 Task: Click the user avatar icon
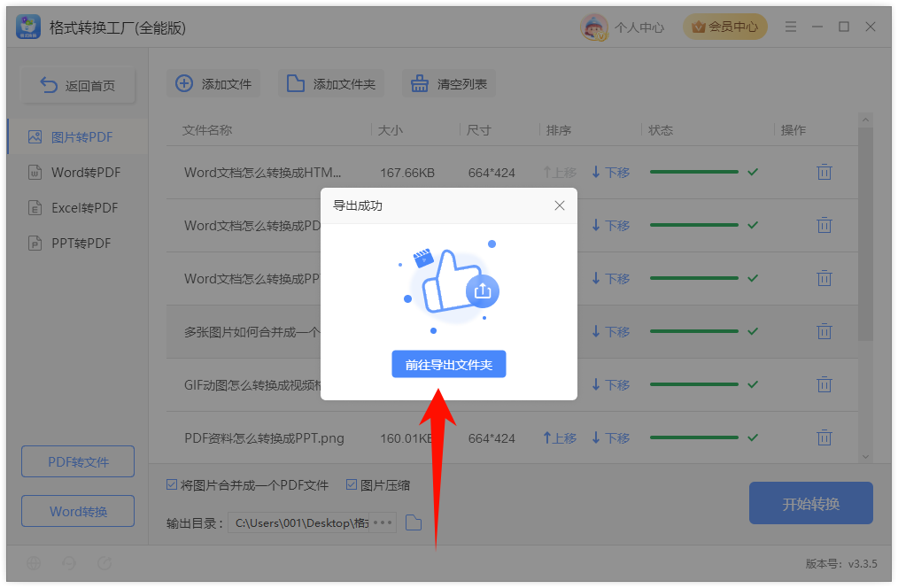pyautogui.click(x=594, y=27)
